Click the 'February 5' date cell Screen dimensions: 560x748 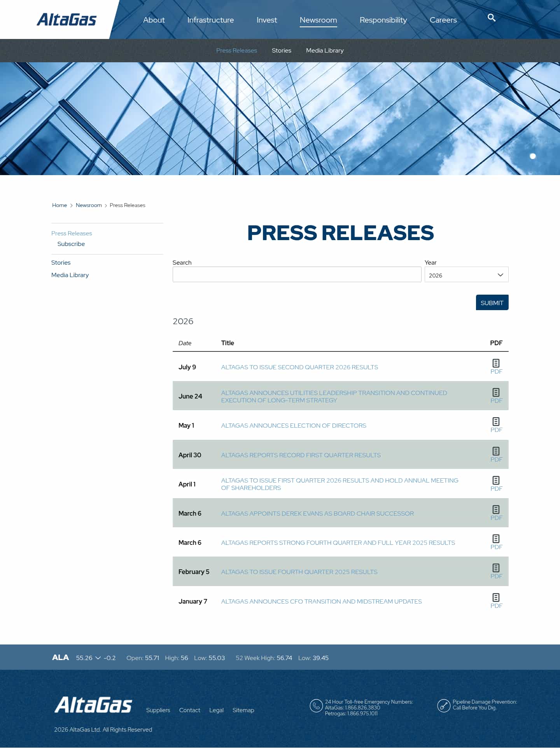[194, 572]
